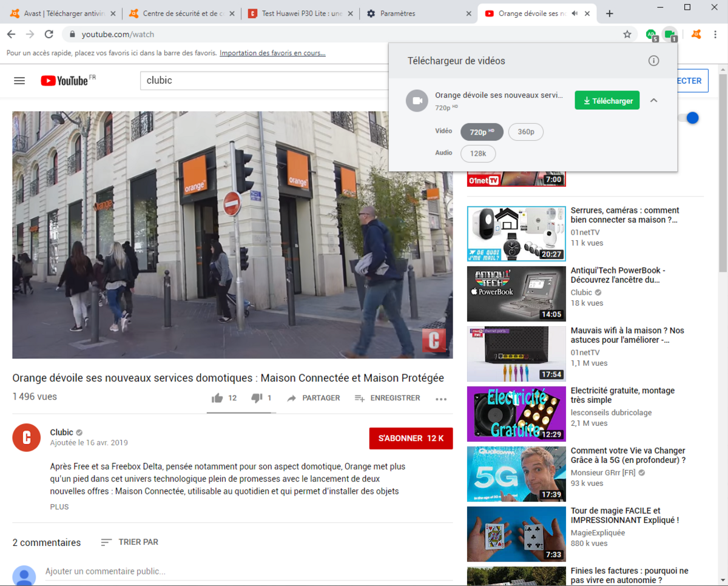Image resolution: width=728 pixels, height=586 pixels.
Task: Click the info icon in downloader popup
Action: coord(653,61)
